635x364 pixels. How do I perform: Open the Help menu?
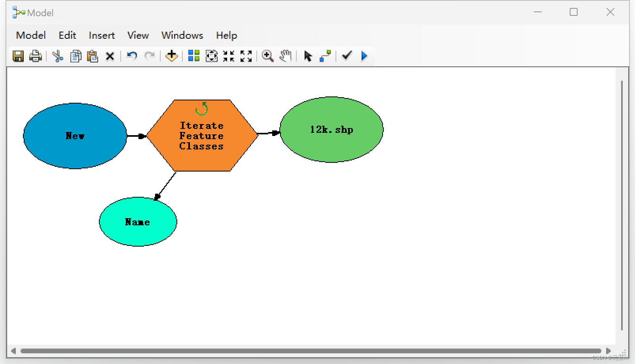(x=227, y=35)
